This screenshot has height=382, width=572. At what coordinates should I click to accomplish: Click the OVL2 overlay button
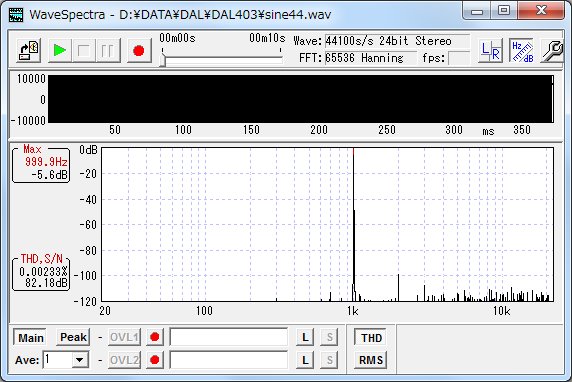pos(124,360)
